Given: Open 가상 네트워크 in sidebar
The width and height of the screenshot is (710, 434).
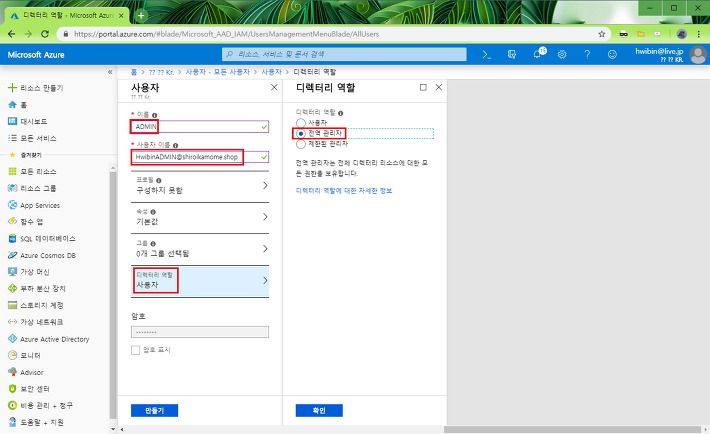Looking at the screenshot, I should click(x=36, y=322).
